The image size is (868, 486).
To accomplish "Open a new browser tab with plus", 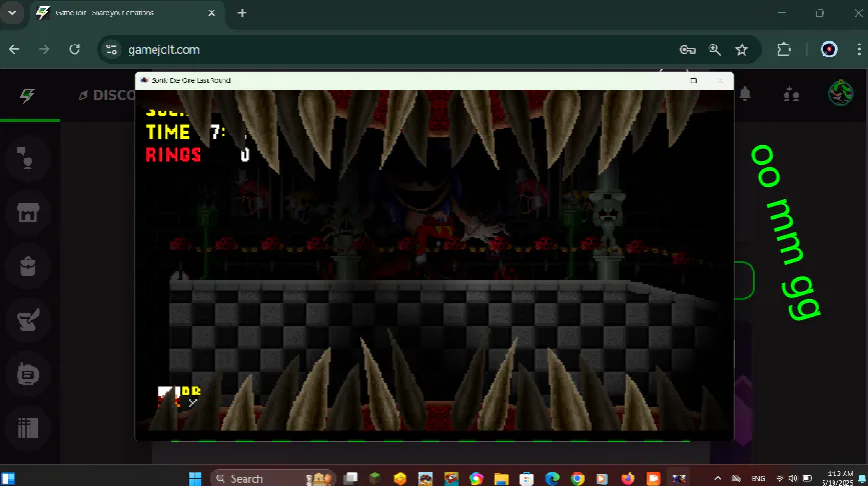I will click(x=242, y=13).
